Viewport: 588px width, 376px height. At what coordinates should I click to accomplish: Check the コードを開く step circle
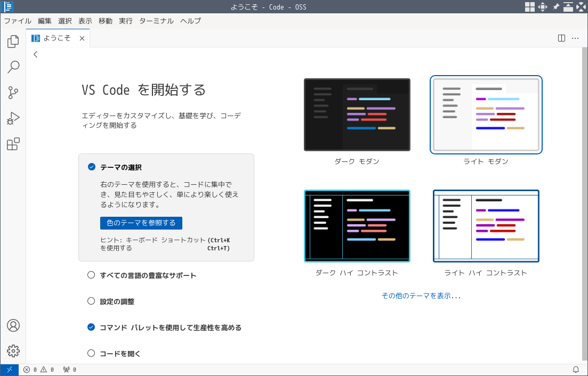91,353
